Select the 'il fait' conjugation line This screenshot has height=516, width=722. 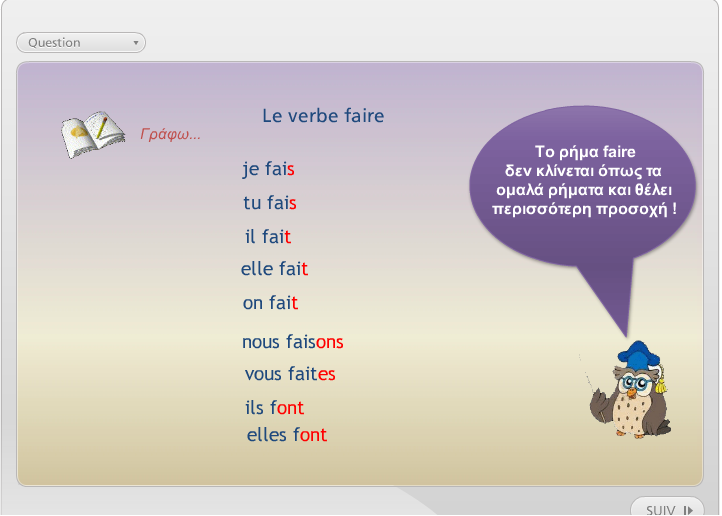coord(268,238)
